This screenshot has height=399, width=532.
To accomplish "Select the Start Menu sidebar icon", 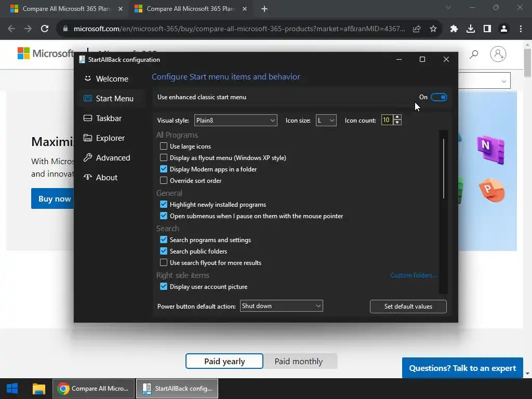I will click(x=87, y=98).
